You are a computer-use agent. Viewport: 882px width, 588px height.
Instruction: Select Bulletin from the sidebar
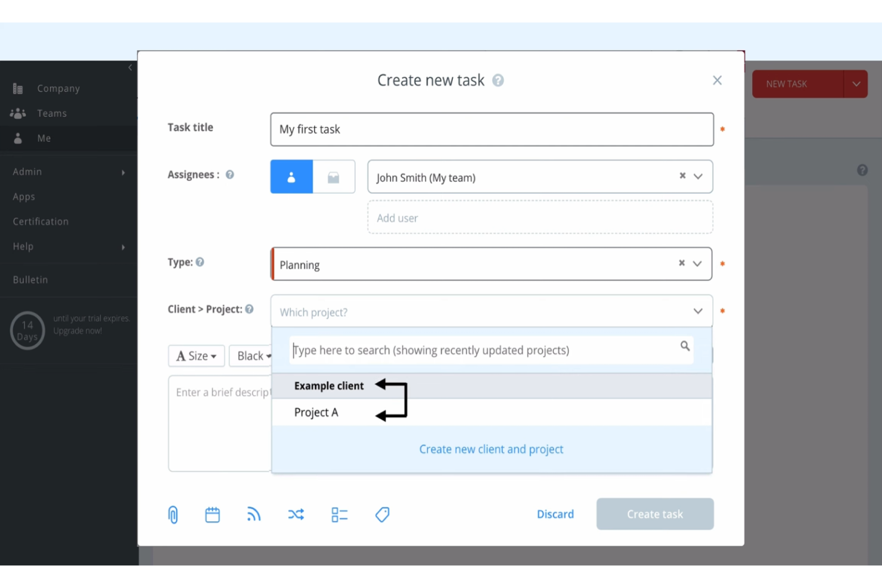coord(30,279)
